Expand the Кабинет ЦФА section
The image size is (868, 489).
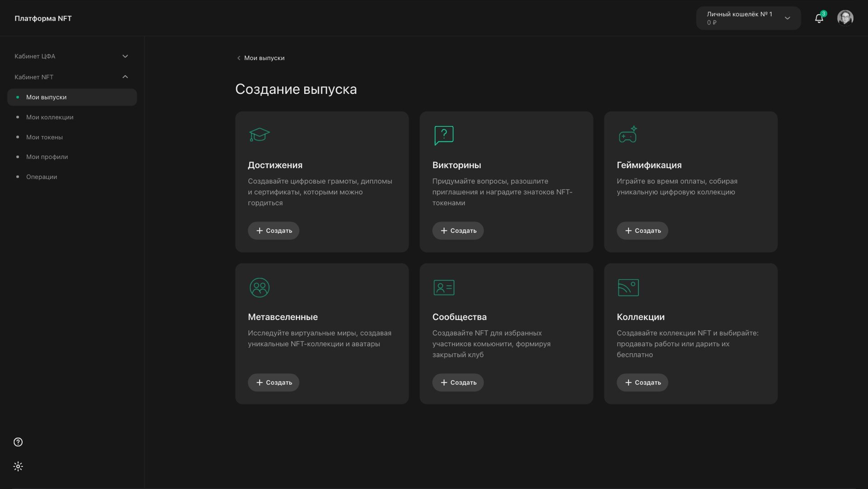[x=72, y=56]
